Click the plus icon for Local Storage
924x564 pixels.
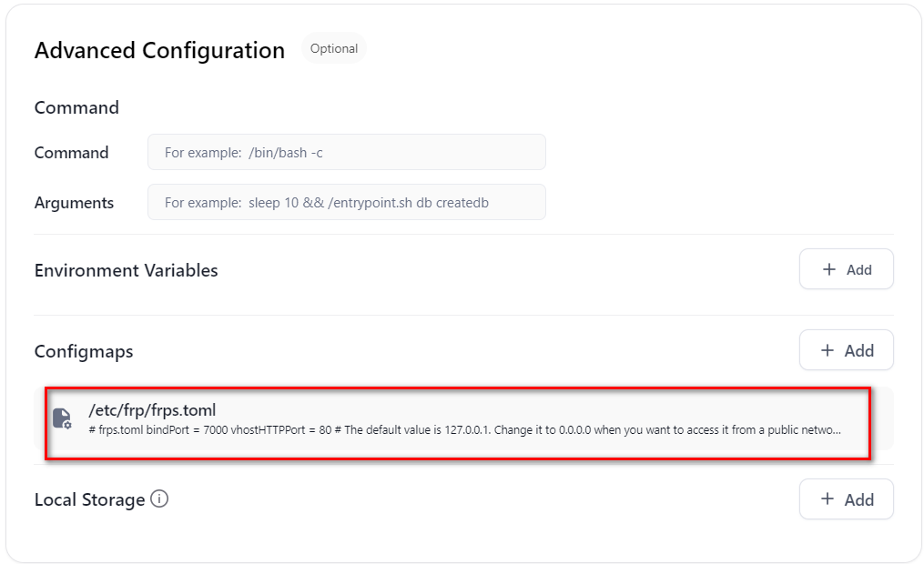point(828,499)
